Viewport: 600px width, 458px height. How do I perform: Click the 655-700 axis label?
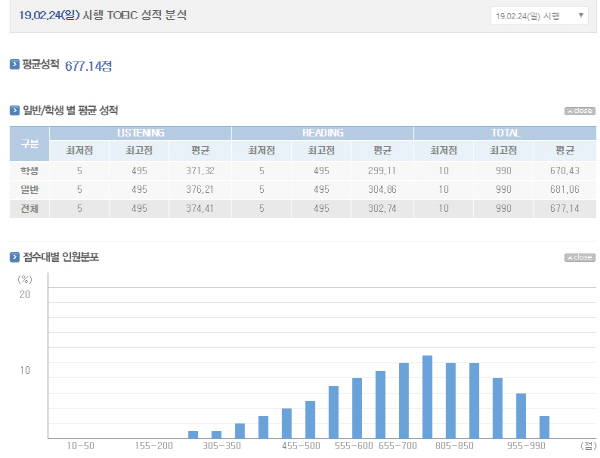click(398, 446)
